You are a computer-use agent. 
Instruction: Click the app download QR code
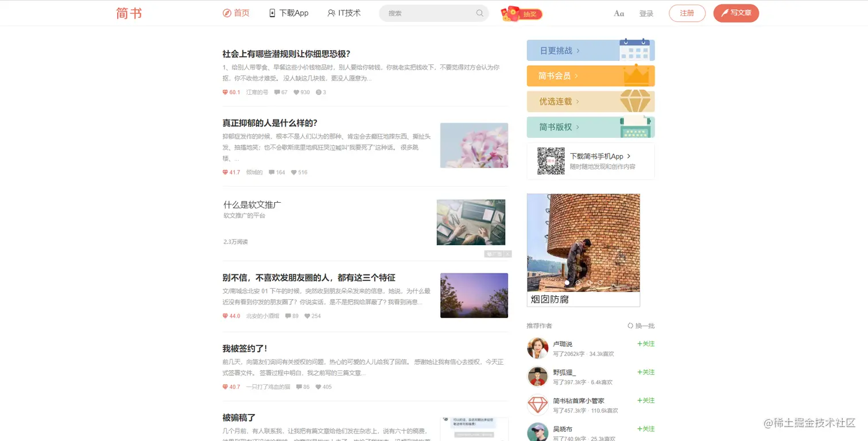(x=551, y=161)
